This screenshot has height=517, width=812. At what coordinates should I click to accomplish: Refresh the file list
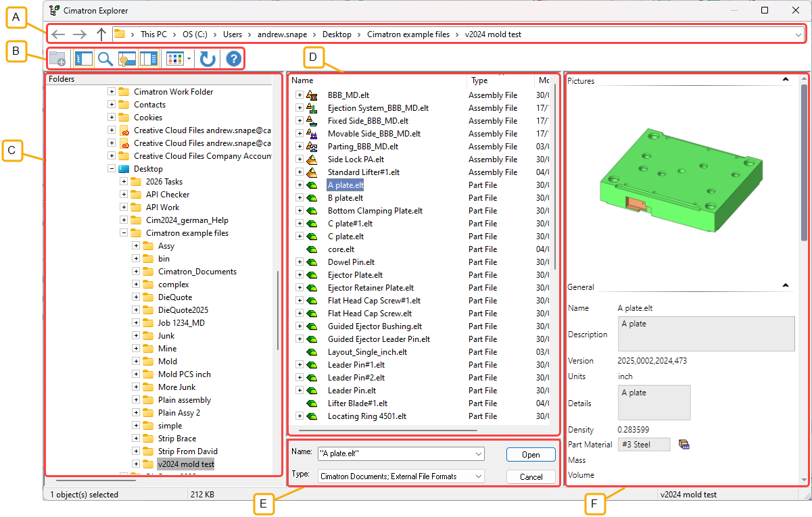208,59
